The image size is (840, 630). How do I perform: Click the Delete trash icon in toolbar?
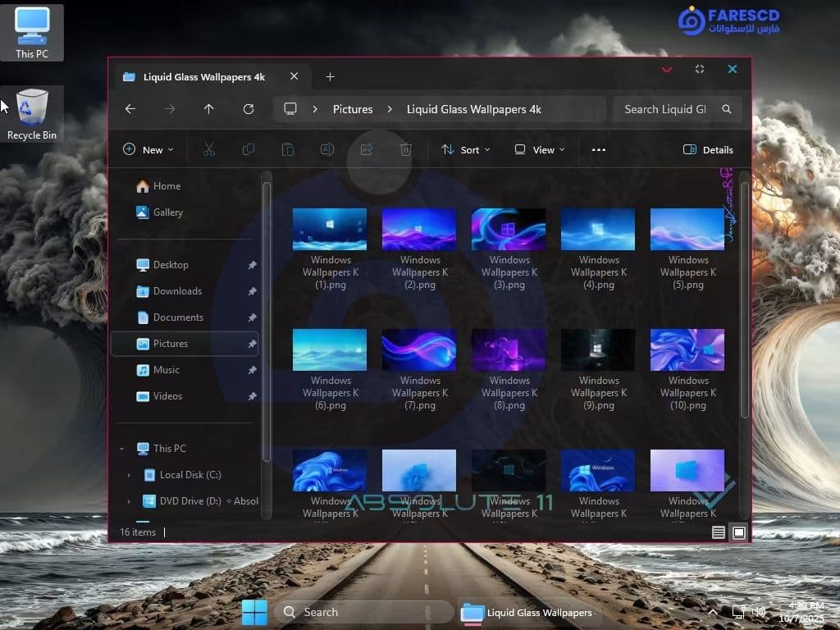pyautogui.click(x=405, y=149)
